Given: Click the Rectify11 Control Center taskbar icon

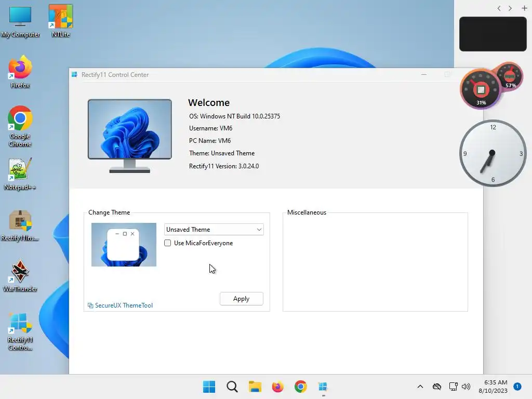Looking at the screenshot, I should 323,387.
